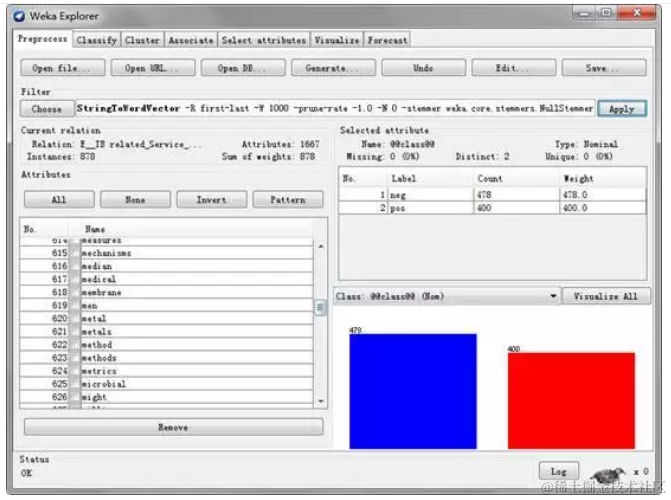Click Choose to pick a filter
The height and width of the screenshot is (500, 671).
click(47, 109)
